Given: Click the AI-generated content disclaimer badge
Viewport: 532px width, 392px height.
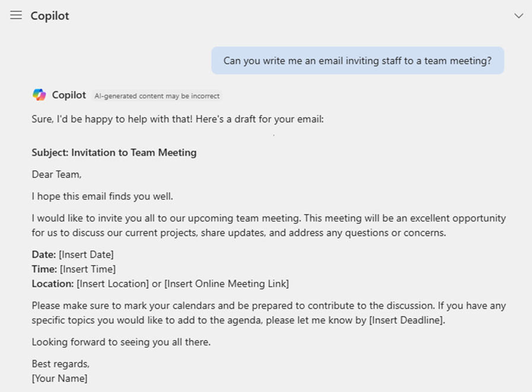Looking at the screenshot, I should point(157,95).
